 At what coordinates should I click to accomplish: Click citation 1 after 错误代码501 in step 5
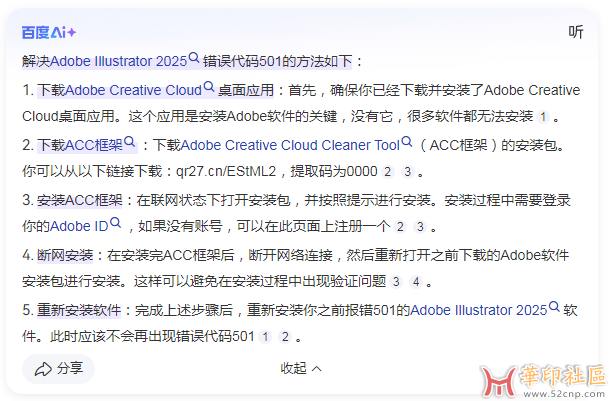pyautogui.click(x=265, y=336)
